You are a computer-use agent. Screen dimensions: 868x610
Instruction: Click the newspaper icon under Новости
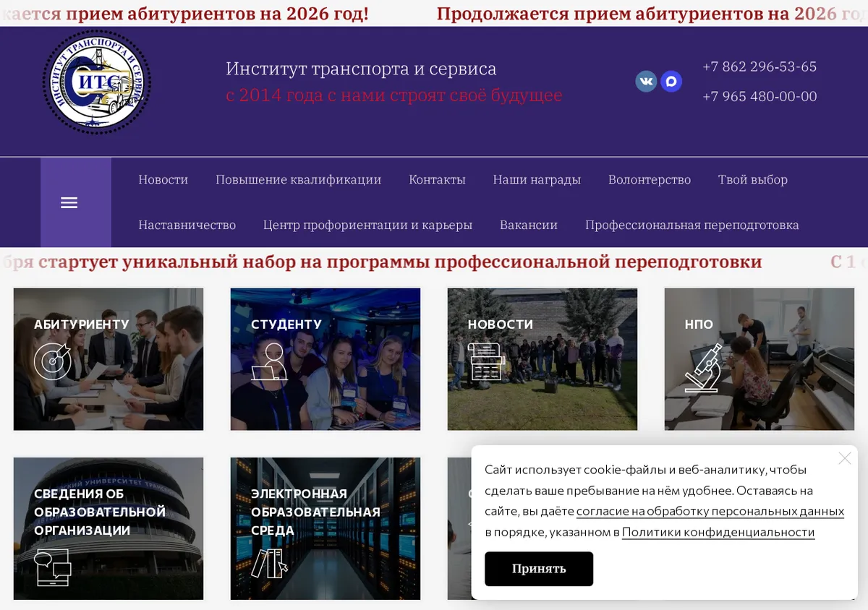(486, 361)
